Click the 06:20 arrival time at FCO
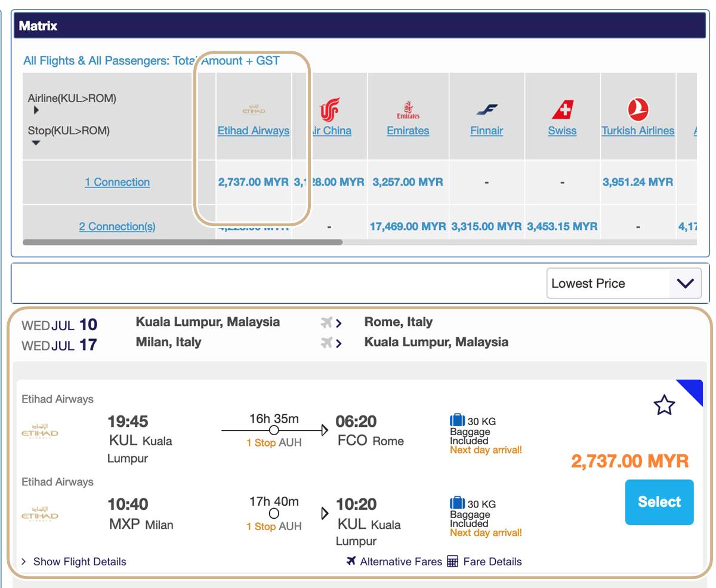Viewport: 716px width, 588px height. tap(356, 421)
